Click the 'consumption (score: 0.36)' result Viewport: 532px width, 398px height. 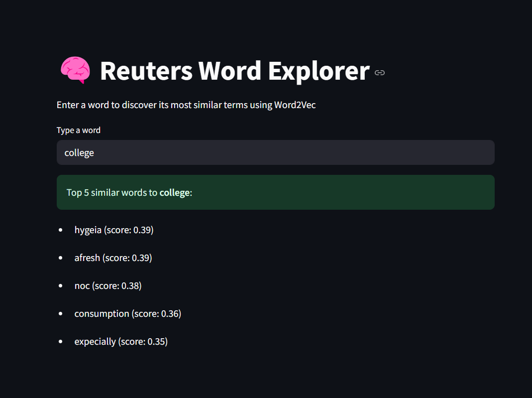click(127, 313)
